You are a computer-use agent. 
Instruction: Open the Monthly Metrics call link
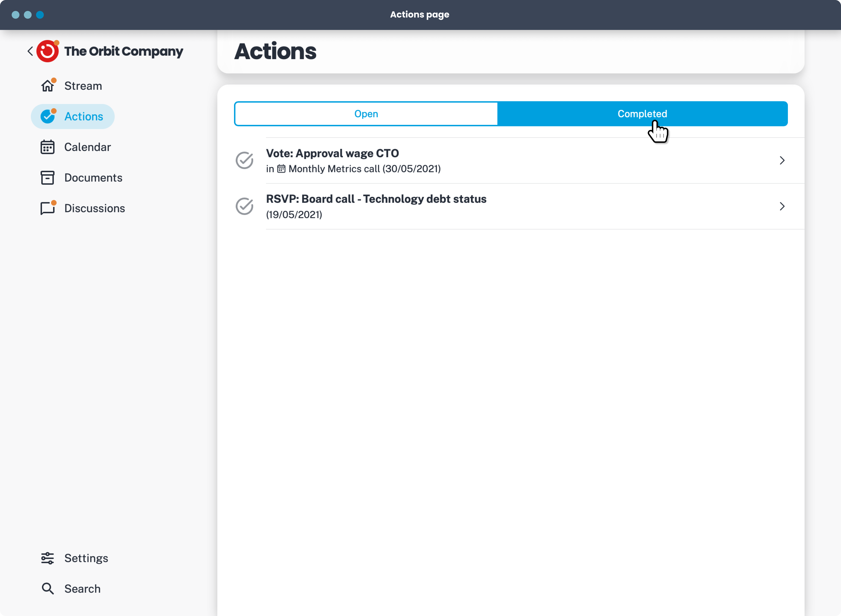[364, 169]
